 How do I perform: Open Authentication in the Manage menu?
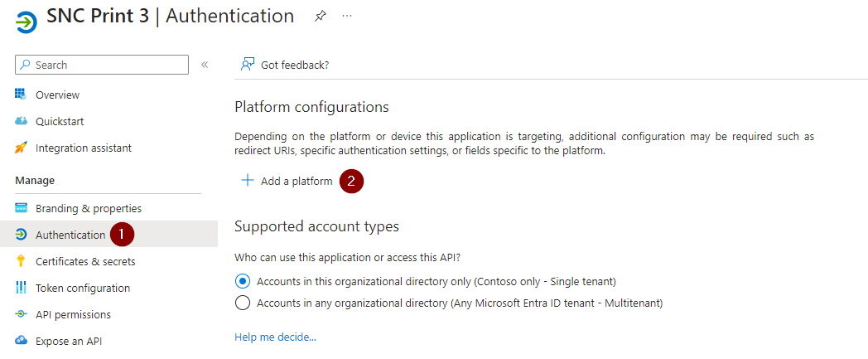click(x=70, y=235)
